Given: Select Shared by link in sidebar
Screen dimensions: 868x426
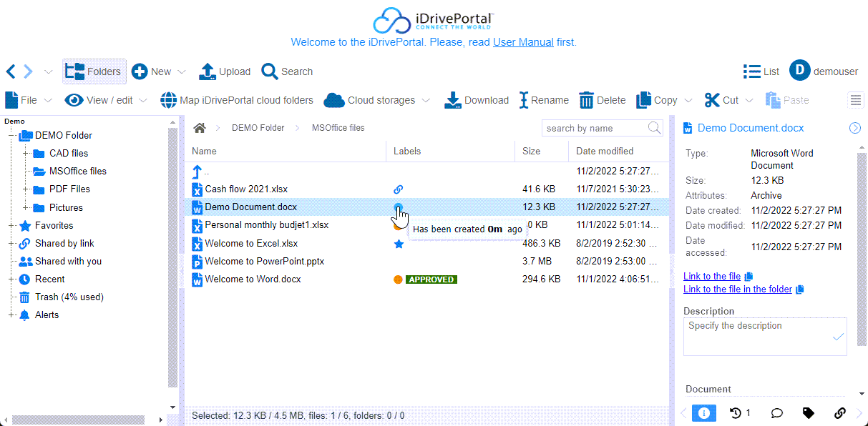Looking at the screenshot, I should [x=64, y=243].
